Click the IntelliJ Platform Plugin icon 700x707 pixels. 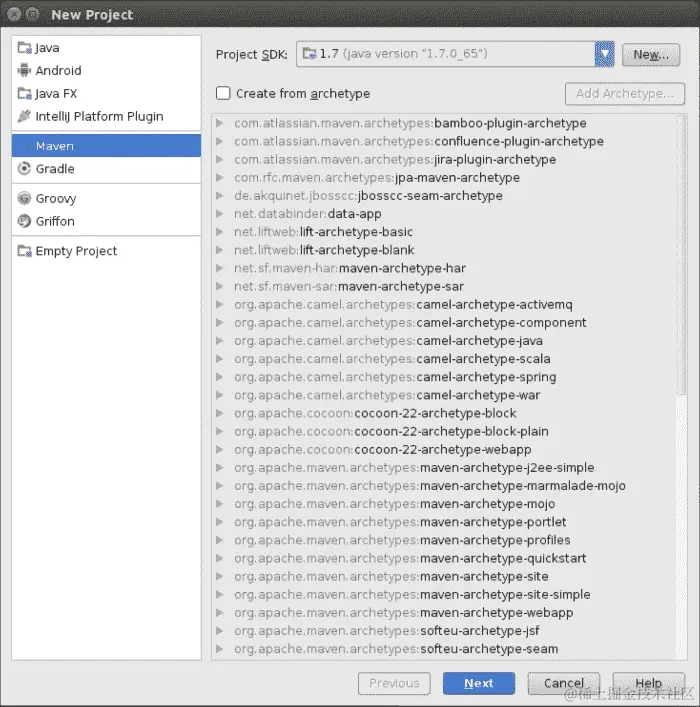coord(24,116)
